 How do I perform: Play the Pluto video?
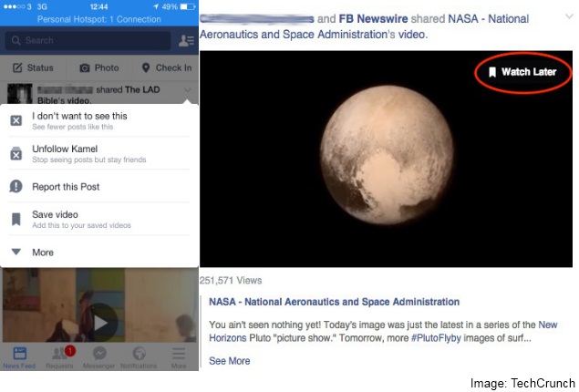(386, 159)
